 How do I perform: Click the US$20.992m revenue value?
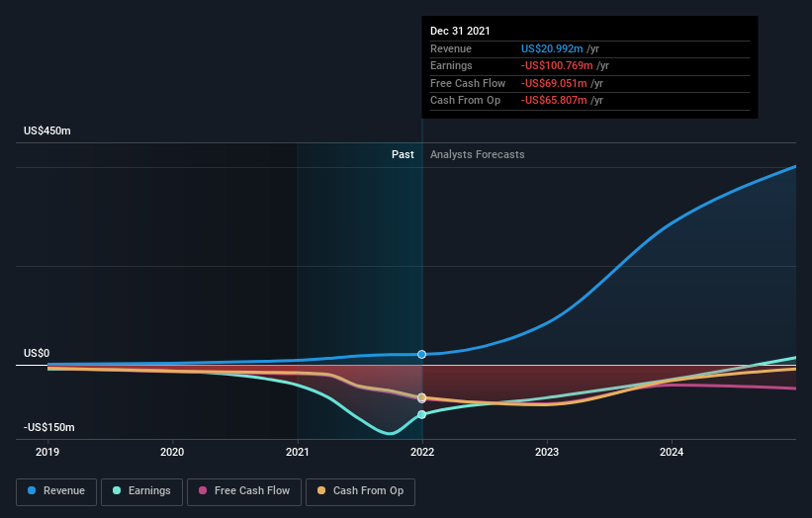pos(552,48)
